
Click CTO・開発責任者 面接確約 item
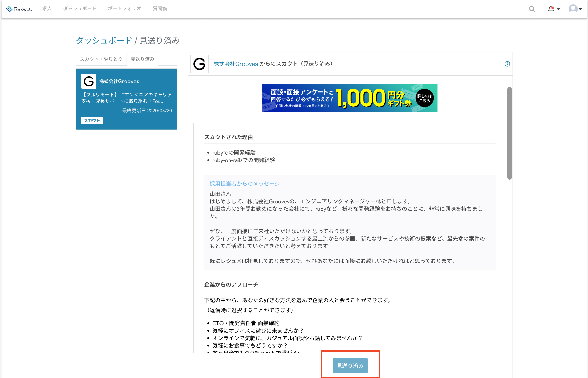246,323
